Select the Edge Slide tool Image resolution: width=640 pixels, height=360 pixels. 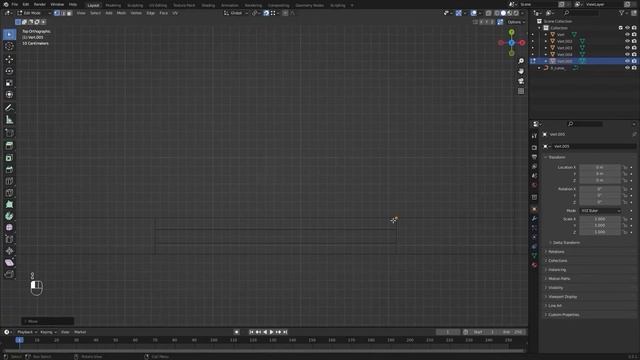[x=9, y=240]
